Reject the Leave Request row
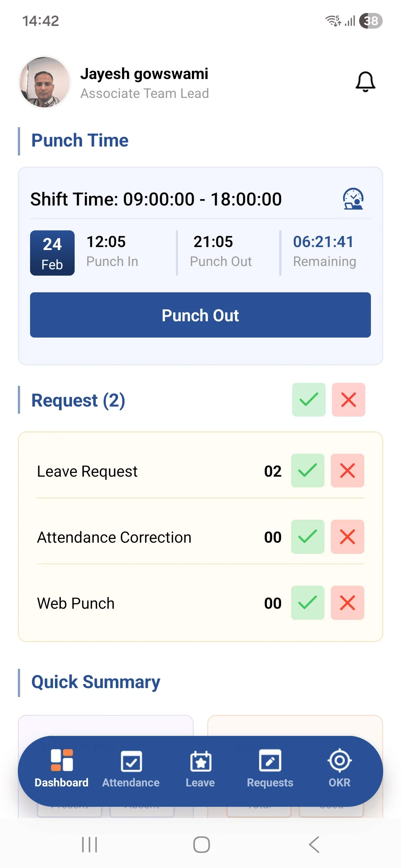 (x=347, y=470)
